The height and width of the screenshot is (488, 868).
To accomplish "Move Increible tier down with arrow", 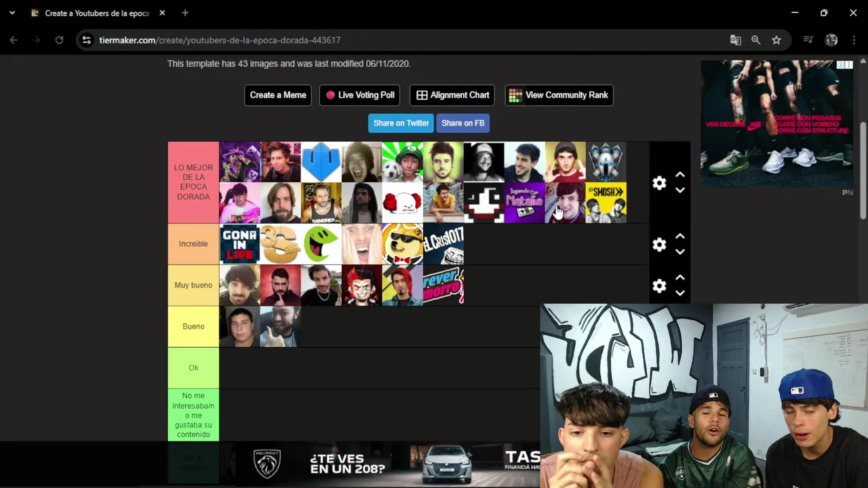I will coord(680,252).
